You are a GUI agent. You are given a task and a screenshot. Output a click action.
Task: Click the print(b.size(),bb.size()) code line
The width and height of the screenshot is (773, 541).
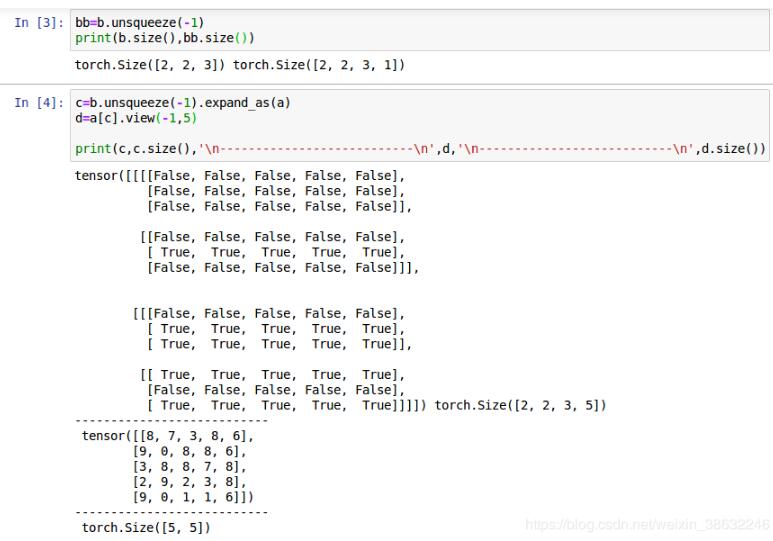pos(164,38)
